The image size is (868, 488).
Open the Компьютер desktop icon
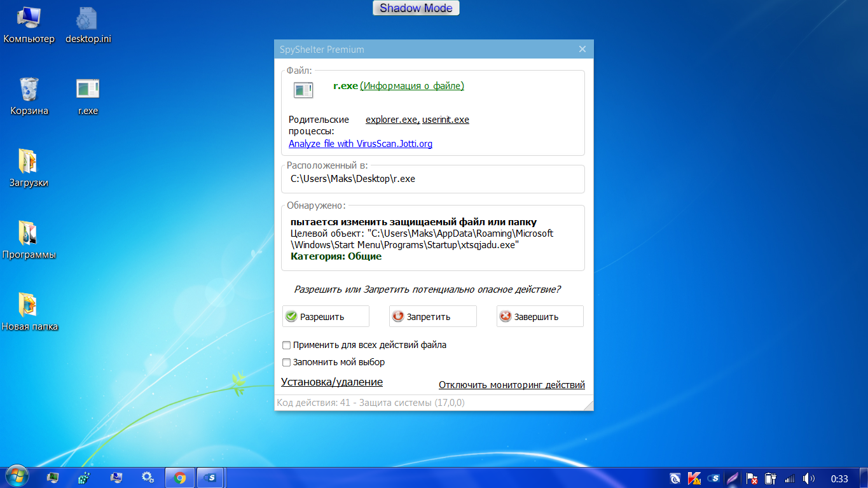29,25
